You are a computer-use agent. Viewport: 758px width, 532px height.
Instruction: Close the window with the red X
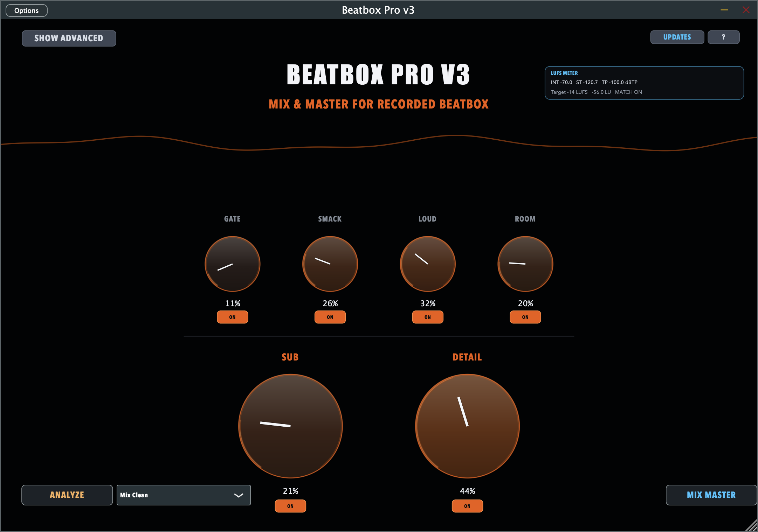pyautogui.click(x=746, y=10)
